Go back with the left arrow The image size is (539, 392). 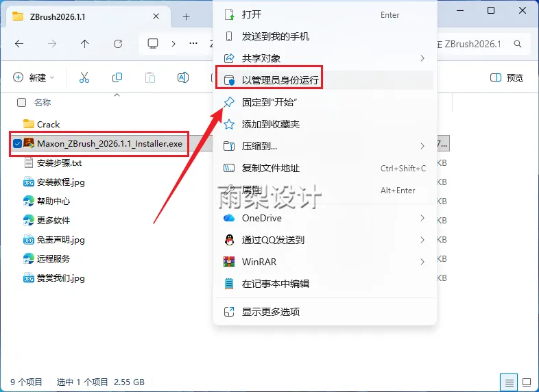19,44
